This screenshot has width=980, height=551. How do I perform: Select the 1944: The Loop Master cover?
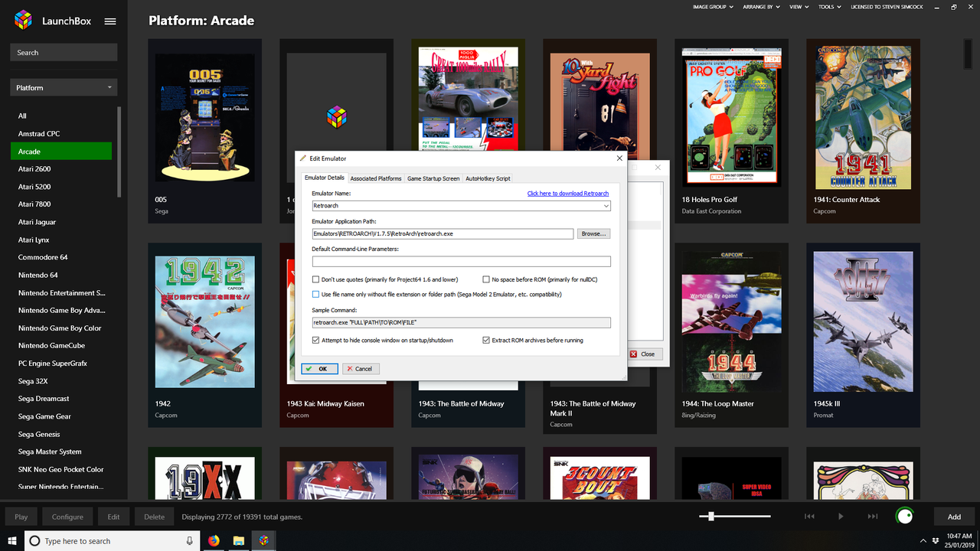click(x=732, y=321)
